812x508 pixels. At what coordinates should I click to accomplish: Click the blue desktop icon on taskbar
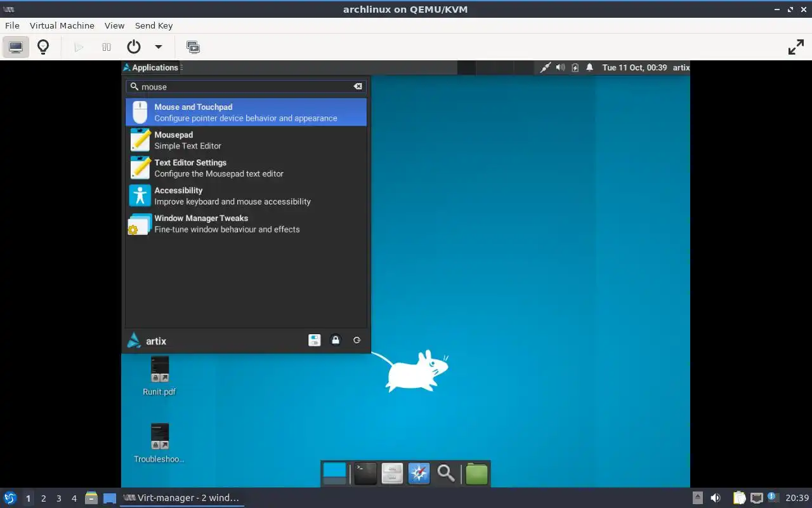pyautogui.click(x=110, y=498)
